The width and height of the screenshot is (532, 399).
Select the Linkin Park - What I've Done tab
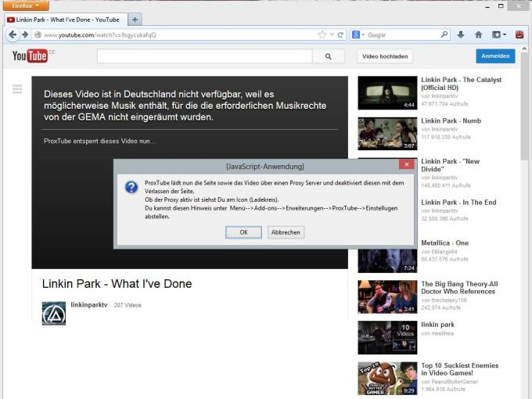coord(66,20)
